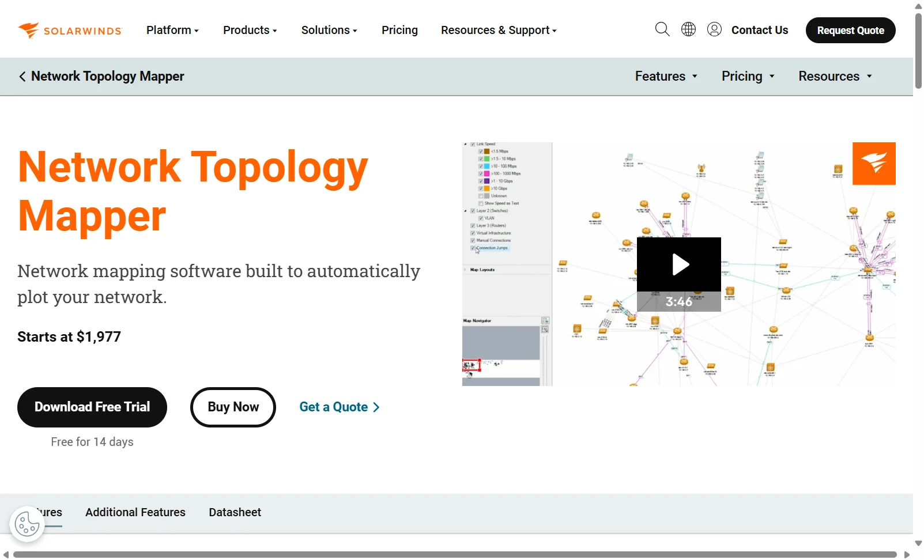Open the Features dropdown in the sub-navigation

[666, 76]
